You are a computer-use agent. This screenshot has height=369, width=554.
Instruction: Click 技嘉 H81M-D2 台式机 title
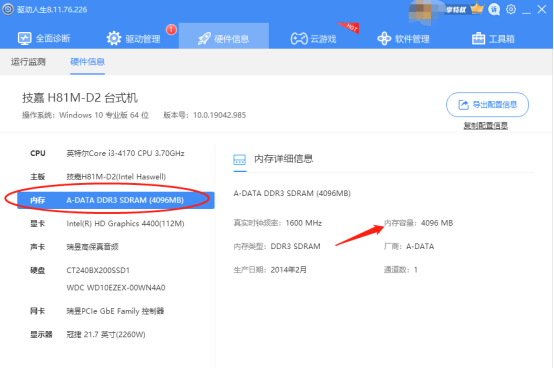tap(80, 98)
